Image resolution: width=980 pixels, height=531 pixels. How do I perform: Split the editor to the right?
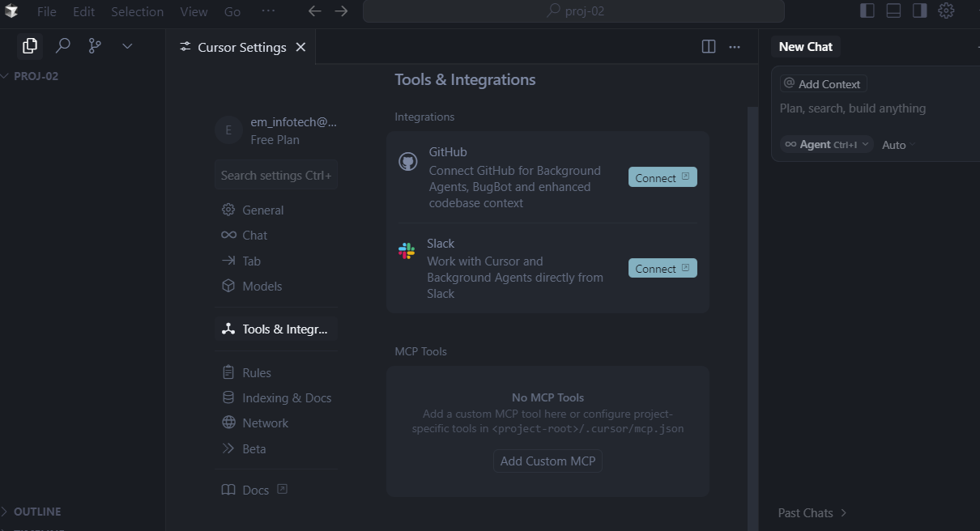709,47
